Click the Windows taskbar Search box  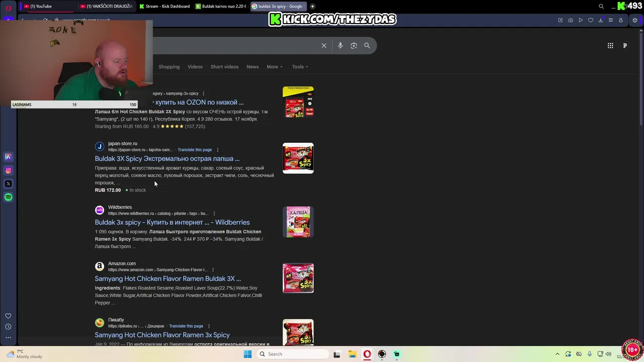(x=293, y=354)
